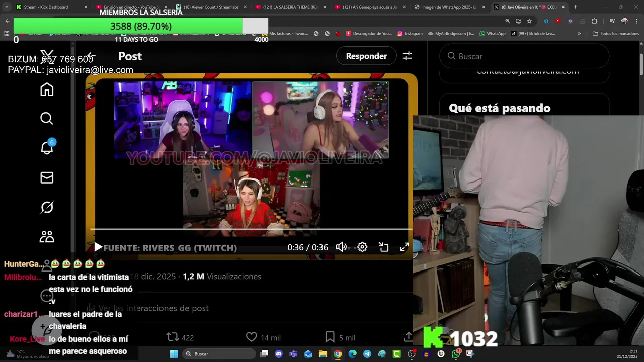Open the Extensions puzzle icon
Viewport: 644px width, 362px height.
595,21
